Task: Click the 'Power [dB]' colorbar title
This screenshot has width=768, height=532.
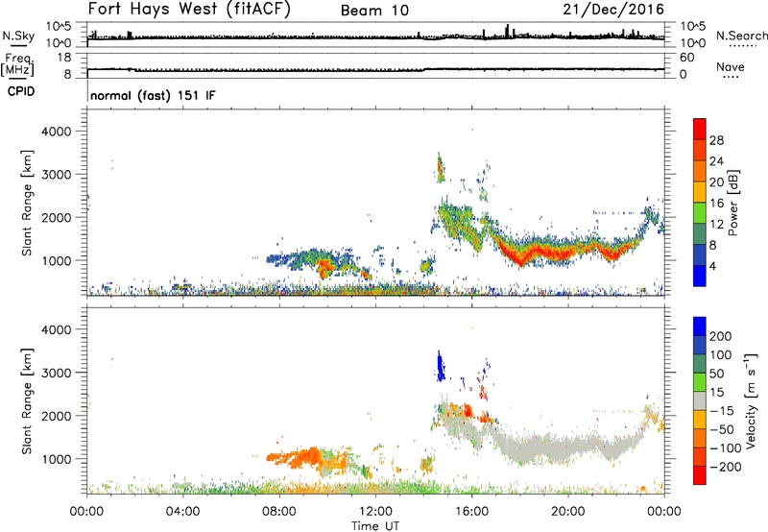Action: point(732,203)
